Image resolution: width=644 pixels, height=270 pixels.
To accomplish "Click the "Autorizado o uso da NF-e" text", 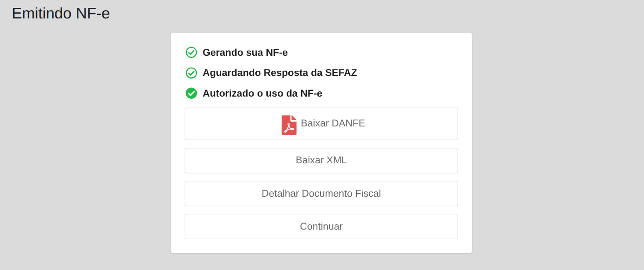I will pyautogui.click(x=262, y=94).
